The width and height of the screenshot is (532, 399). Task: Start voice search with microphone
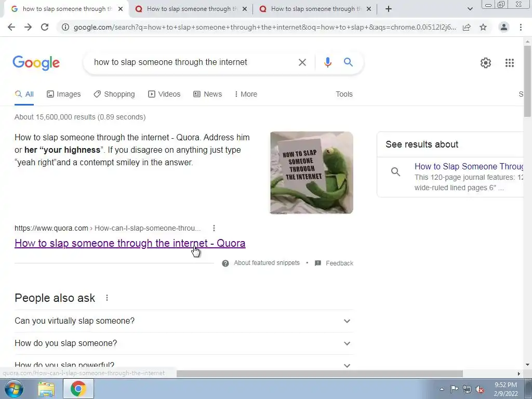[x=327, y=62]
